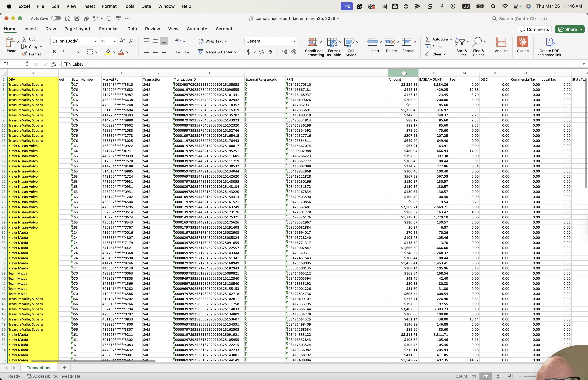Toggle underline formatting
This screenshot has width=588, height=380.
[72, 52]
